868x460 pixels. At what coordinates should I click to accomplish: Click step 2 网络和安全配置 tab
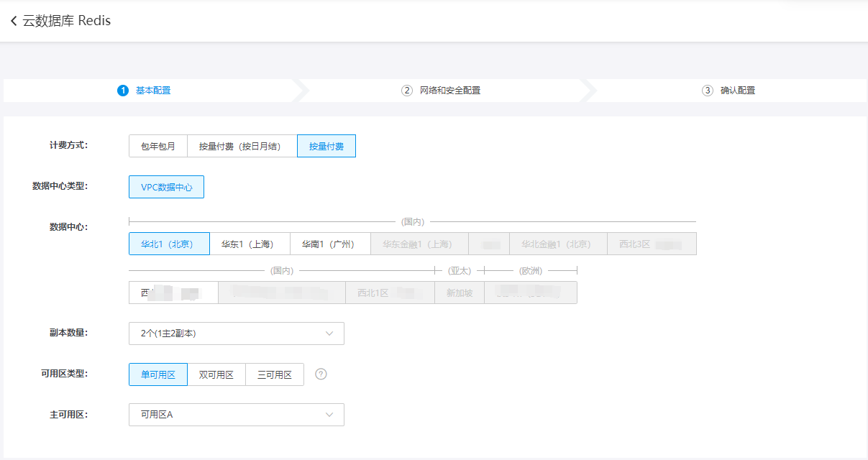coord(441,91)
